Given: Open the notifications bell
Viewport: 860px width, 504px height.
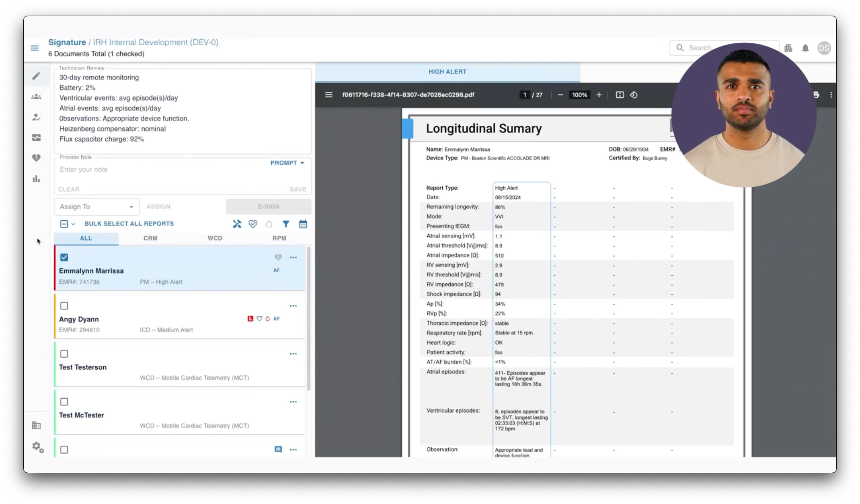Looking at the screenshot, I should (805, 48).
